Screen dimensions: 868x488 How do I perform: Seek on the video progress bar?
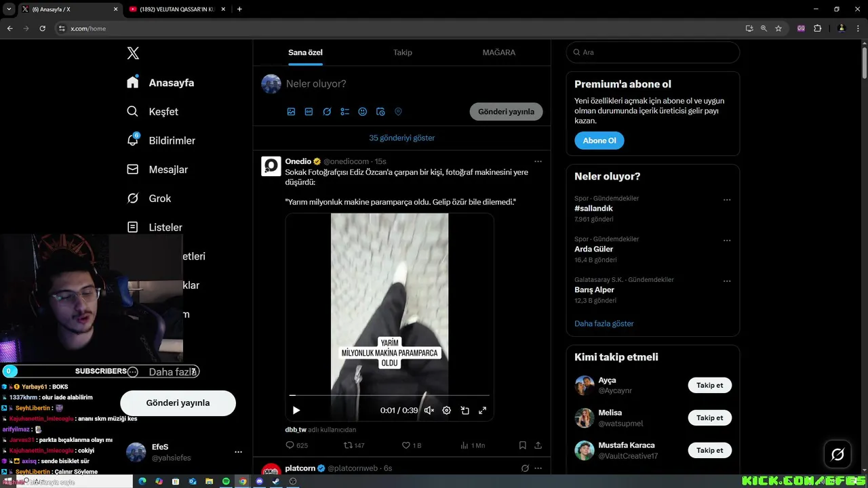389,395
